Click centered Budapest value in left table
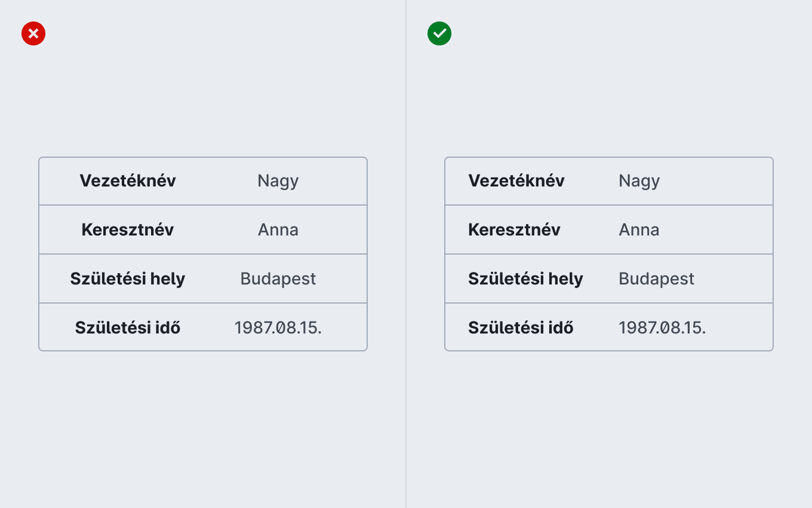Screen dimensions: 812x508 coord(278,279)
